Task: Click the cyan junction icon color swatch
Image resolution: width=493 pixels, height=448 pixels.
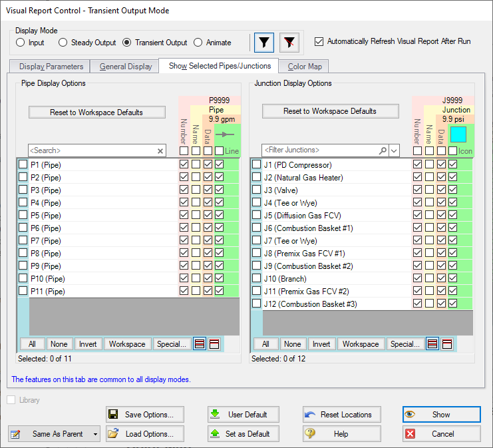Action: tap(458, 134)
